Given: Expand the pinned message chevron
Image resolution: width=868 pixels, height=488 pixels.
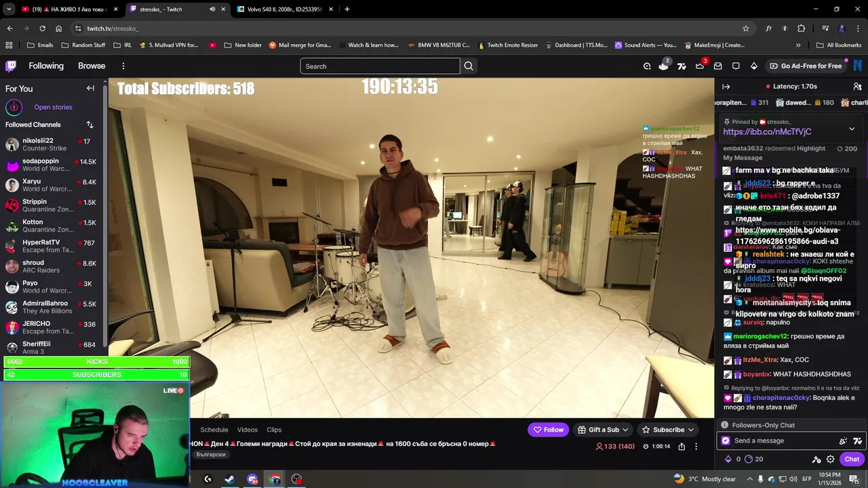Looking at the screenshot, I should pos(852,129).
